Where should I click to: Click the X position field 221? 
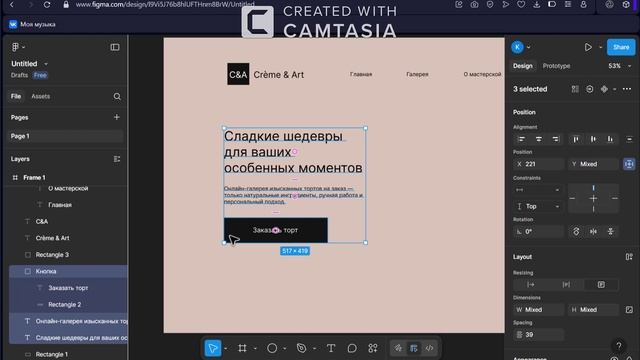pyautogui.click(x=538, y=164)
